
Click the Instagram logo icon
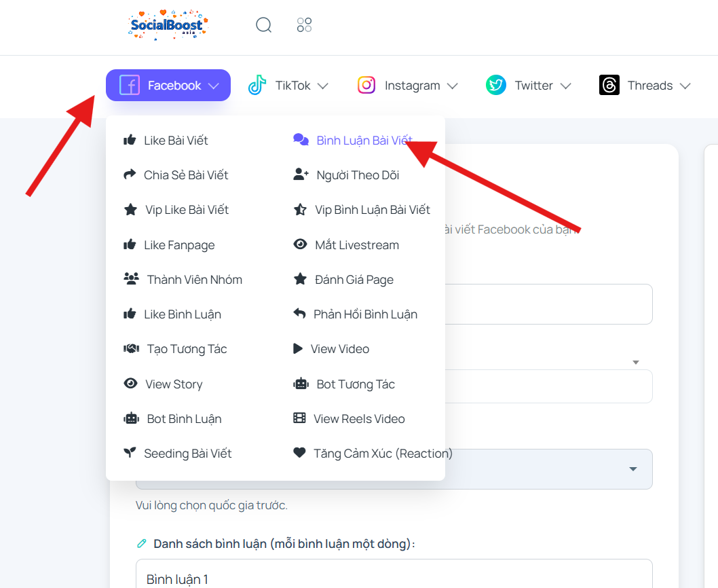[366, 86]
